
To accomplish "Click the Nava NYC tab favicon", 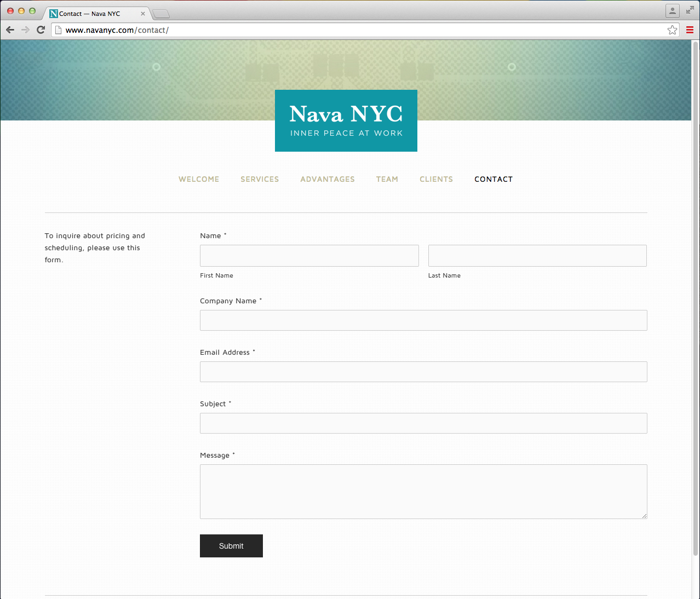I will click(x=53, y=14).
